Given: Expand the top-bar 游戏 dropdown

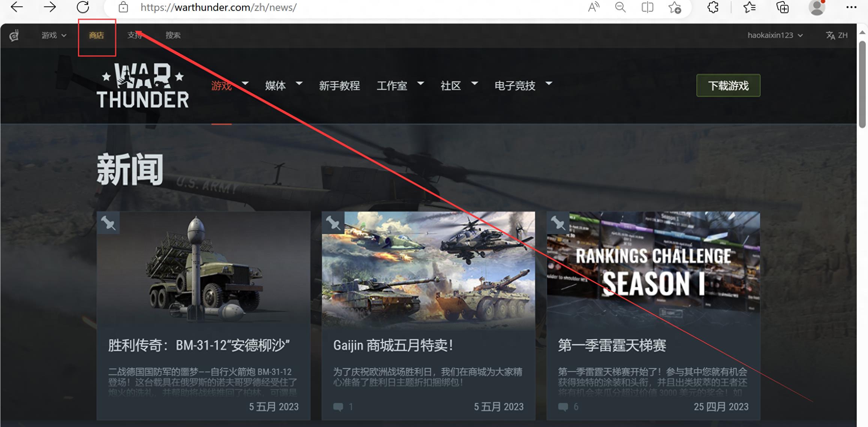Looking at the screenshot, I should pyautogui.click(x=54, y=35).
